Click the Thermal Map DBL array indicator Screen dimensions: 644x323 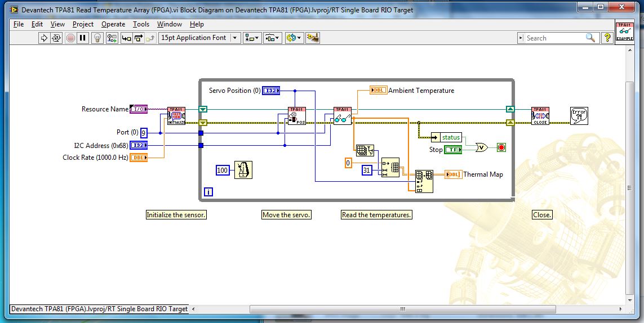pyautogui.click(x=454, y=174)
